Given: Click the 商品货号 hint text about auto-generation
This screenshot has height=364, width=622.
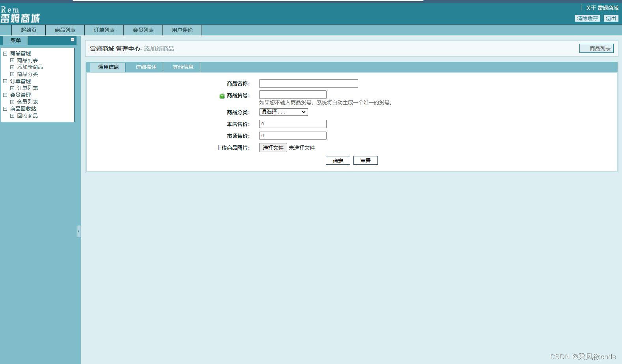Looking at the screenshot, I should (x=327, y=102).
